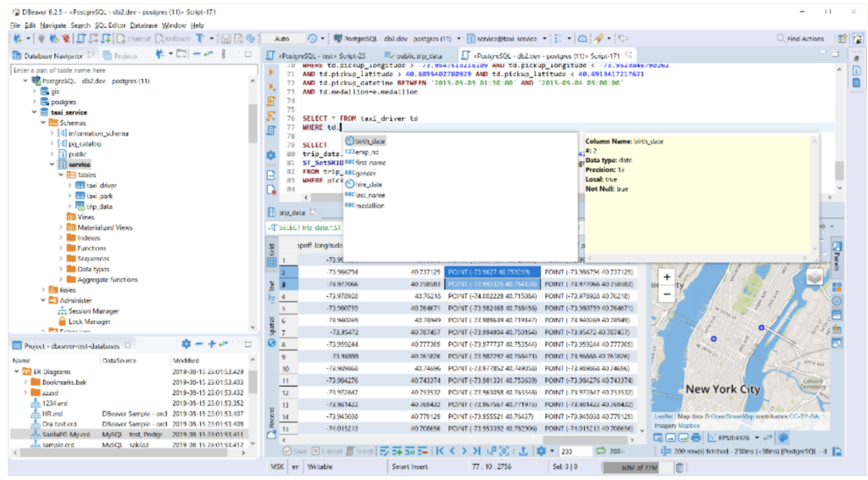The height and width of the screenshot is (480, 868).
Task: Go to first row in results
Action: [x=440, y=451]
